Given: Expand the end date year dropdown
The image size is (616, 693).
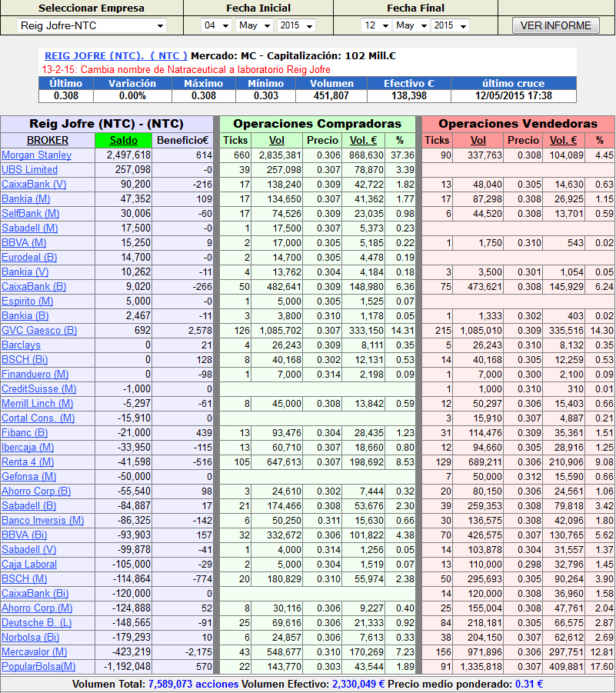Looking at the screenshot, I should [x=450, y=25].
